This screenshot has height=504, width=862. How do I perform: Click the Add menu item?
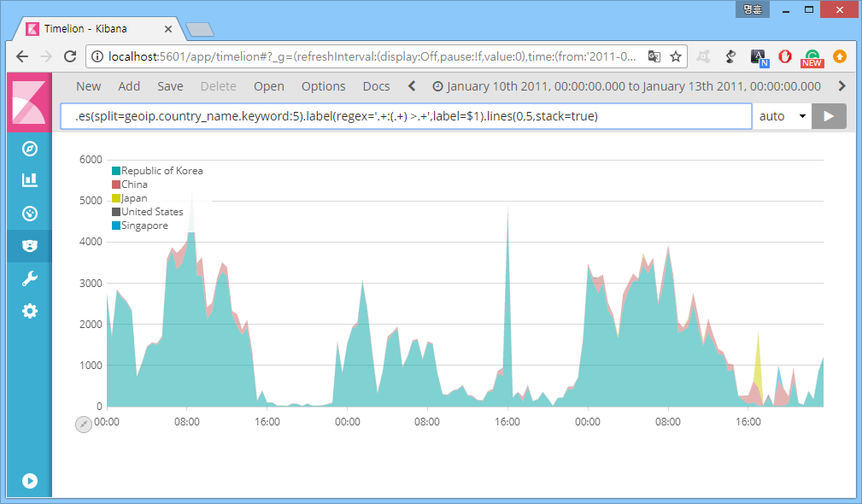pos(129,86)
